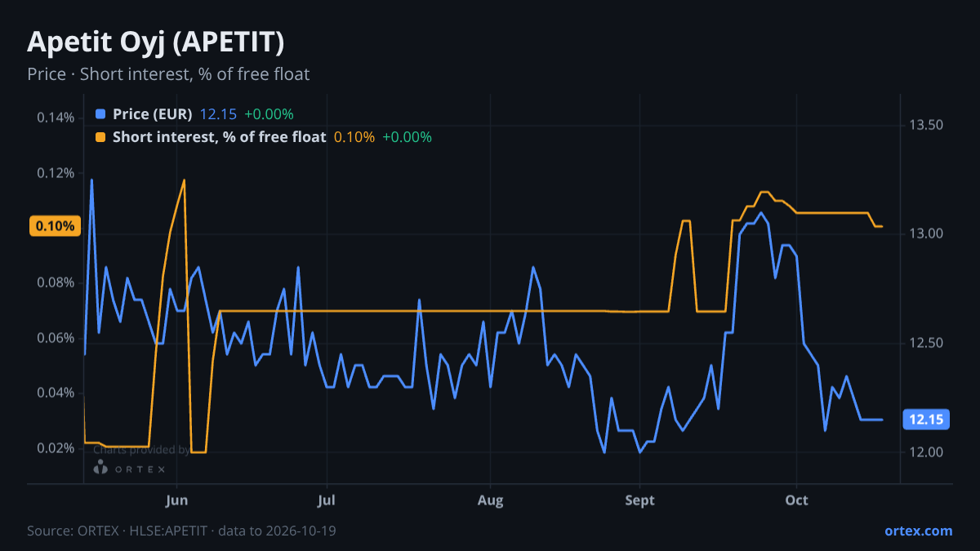This screenshot has height=551, width=980.
Task: Click the 13.50 right axis tick label
Action: (x=926, y=125)
